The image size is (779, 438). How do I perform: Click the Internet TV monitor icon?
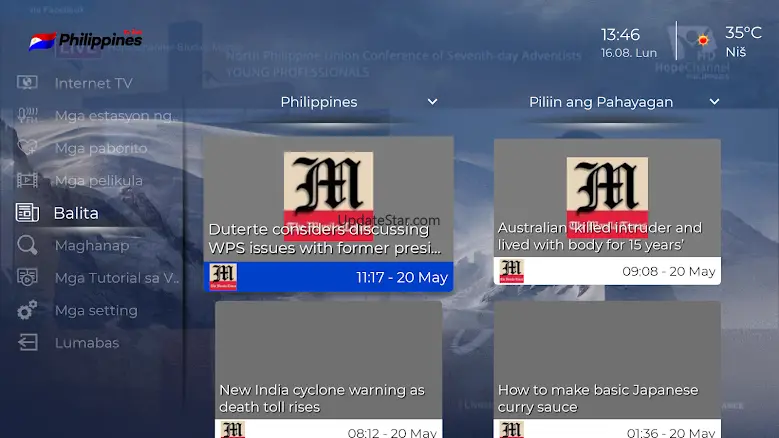coord(27,82)
